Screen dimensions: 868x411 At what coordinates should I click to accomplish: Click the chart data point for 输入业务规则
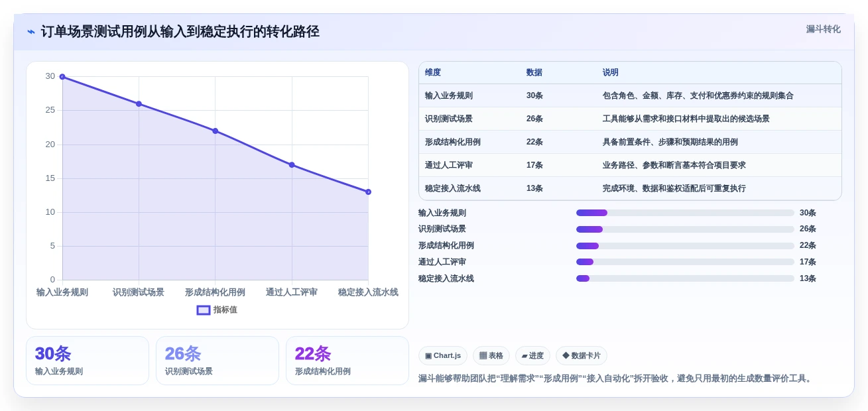[62, 77]
